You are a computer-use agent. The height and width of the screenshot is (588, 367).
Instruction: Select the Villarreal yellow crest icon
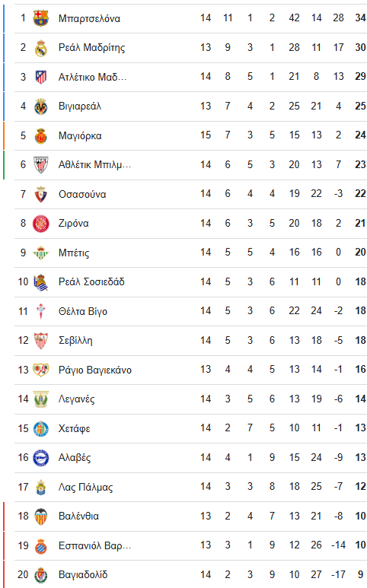[41, 106]
